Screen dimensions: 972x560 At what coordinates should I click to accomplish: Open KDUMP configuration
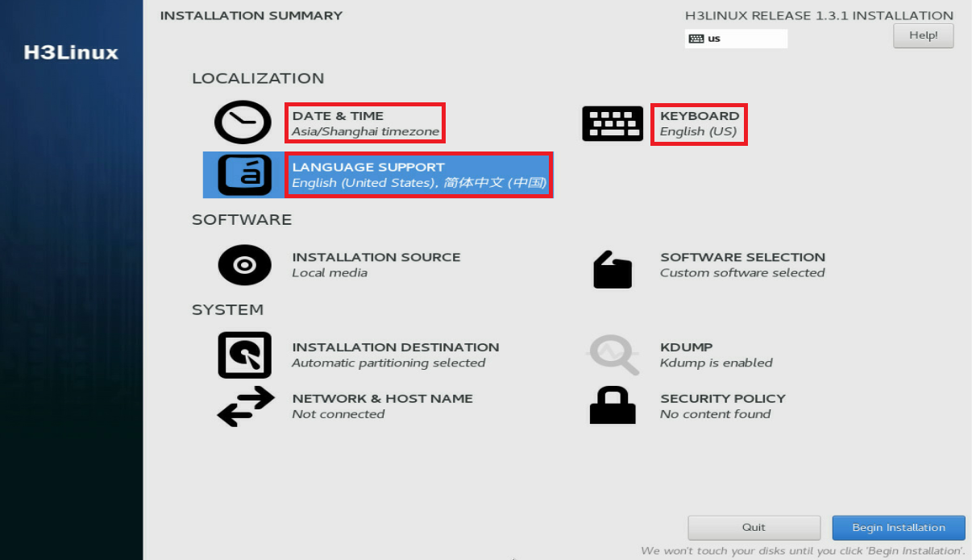pos(687,347)
